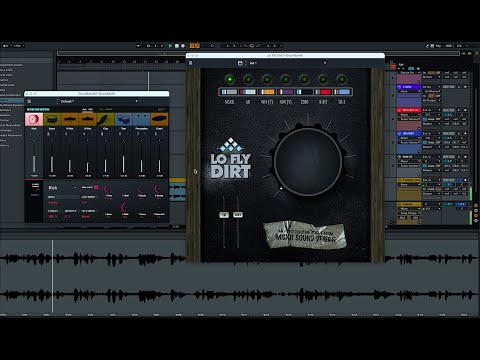The width and height of the screenshot is (480, 360).
Task: Click the Stop button in the transport bar
Action: click(177, 46)
